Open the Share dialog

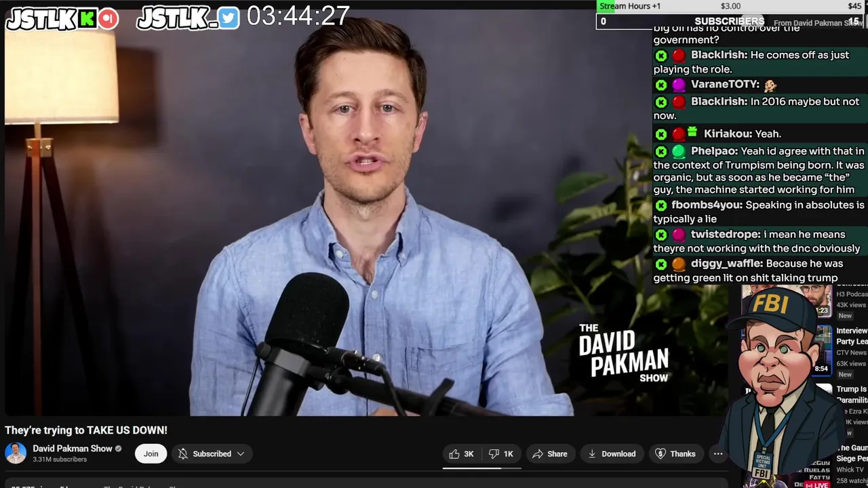coord(550,454)
